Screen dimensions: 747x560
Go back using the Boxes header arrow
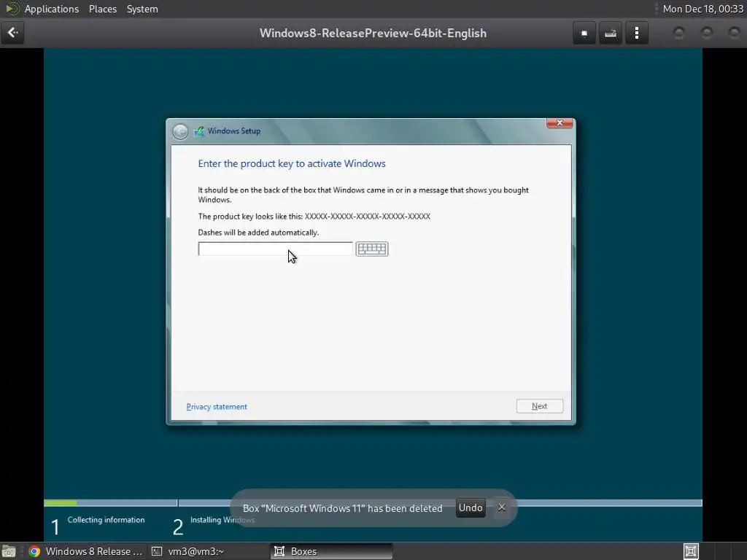pyautogui.click(x=12, y=33)
